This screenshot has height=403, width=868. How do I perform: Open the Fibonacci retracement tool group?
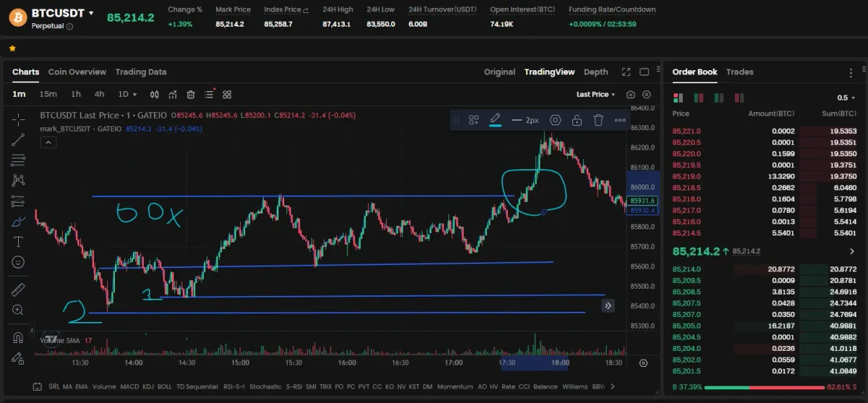point(18,160)
